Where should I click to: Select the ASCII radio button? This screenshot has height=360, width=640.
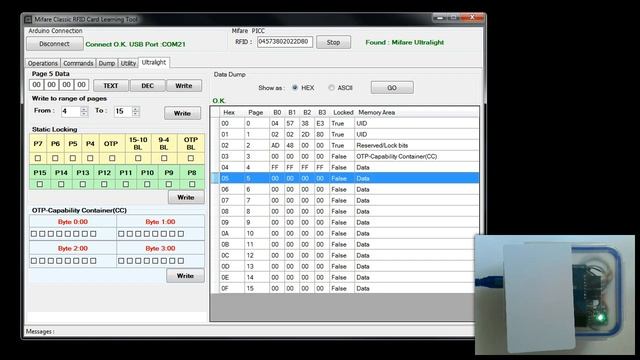tap(331, 88)
